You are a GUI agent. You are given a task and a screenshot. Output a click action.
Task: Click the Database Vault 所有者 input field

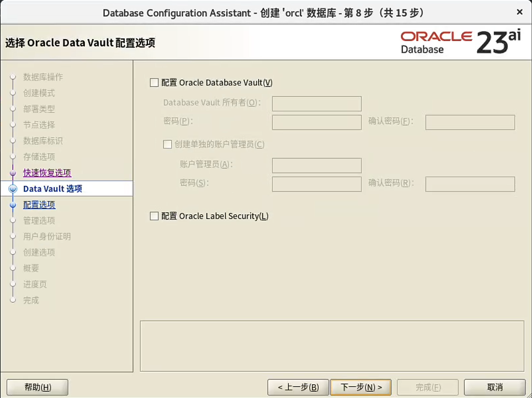(317, 104)
